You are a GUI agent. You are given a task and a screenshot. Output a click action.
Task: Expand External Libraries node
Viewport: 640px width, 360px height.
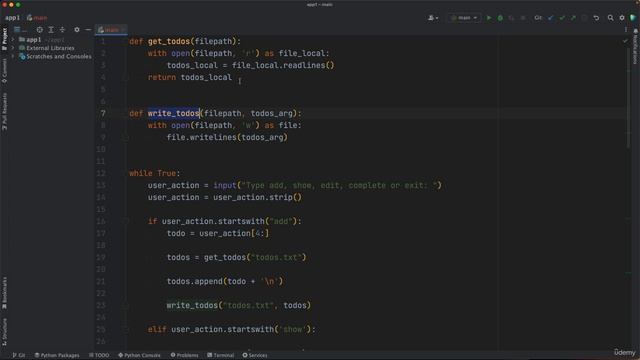point(13,48)
